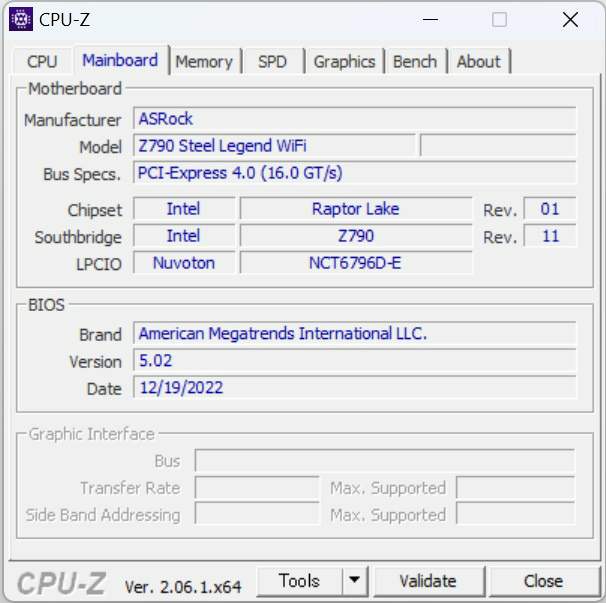Click the NCT6796D-E LPCIO value
This screenshot has height=603, width=606.
pos(356,263)
